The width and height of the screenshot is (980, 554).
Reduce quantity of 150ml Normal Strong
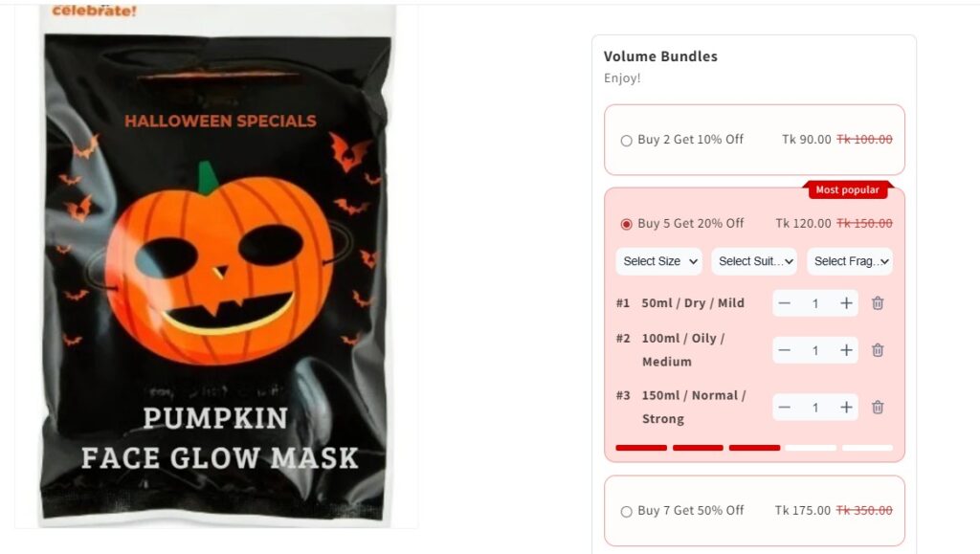[x=785, y=408]
